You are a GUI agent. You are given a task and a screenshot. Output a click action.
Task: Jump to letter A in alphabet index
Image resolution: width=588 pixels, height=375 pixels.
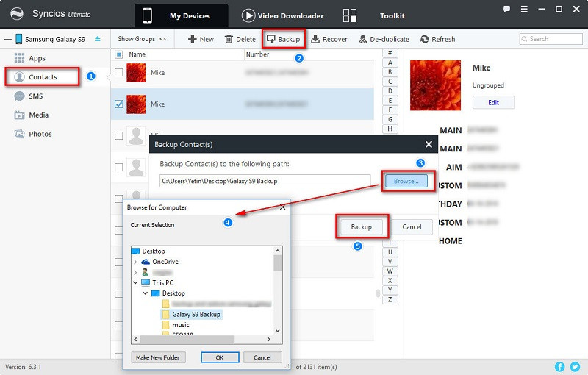click(390, 63)
